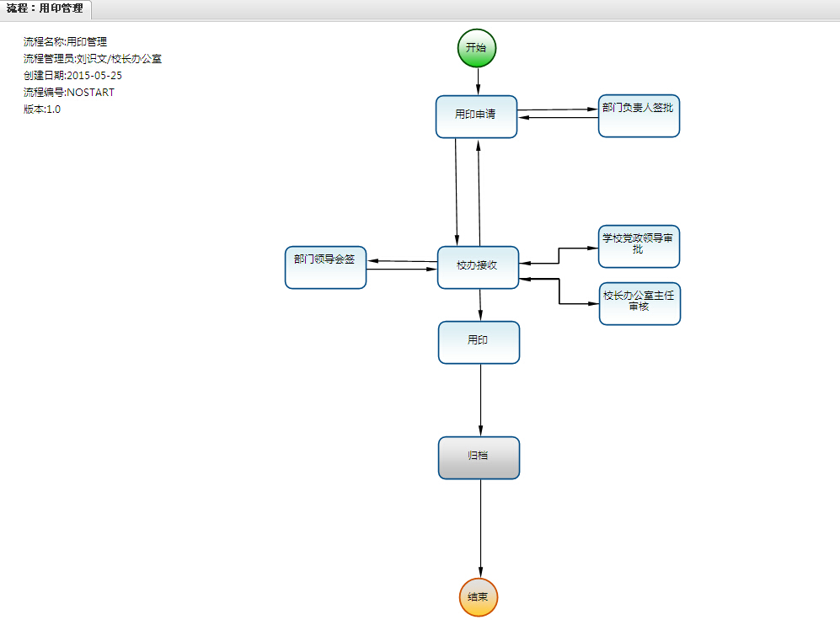Click the gray 归档 archive node
The image size is (840, 625).
pyautogui.click(x=479, y=457)
